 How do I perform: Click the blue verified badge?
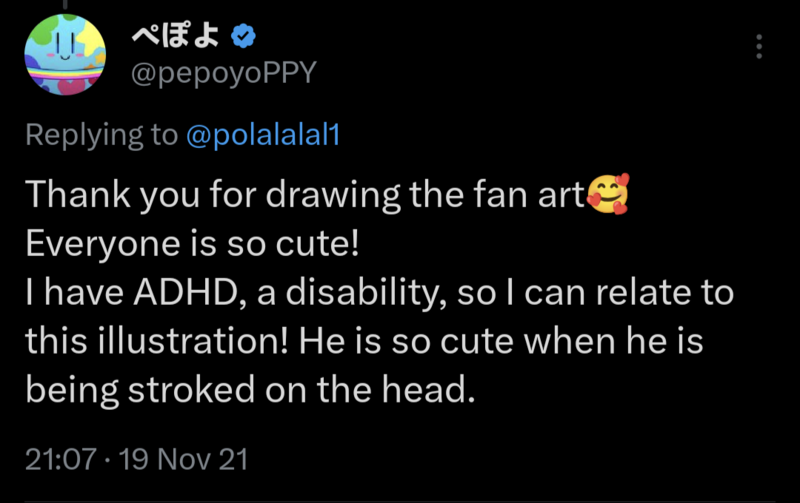pyautogui.click(x=243, y=37)
